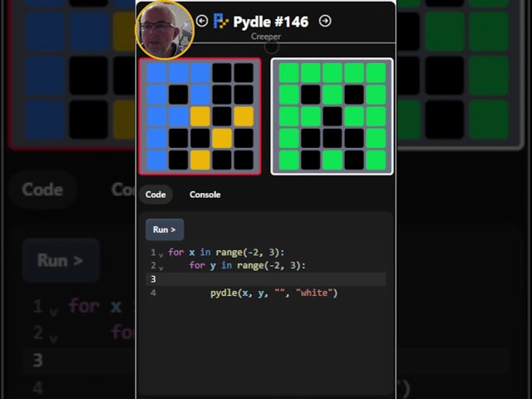
Task: Switch to the Console tab
Action: 205,195
